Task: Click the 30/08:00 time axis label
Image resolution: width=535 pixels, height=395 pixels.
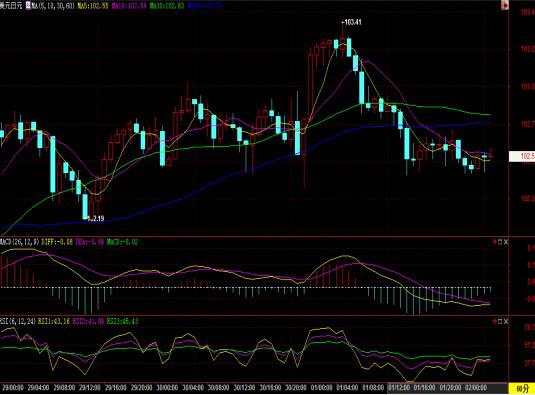Action: pyautogui.click(x=219, y=388)
